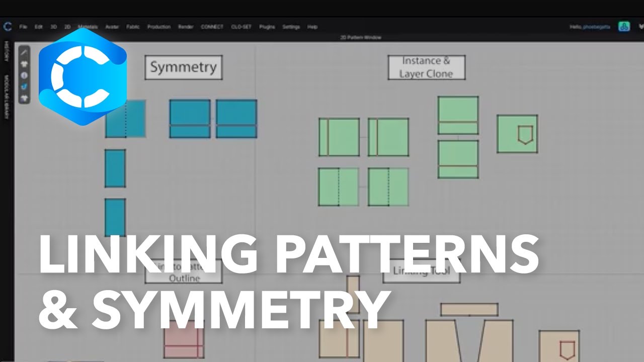Select the Instance & Layer Clone annotation label
Screen dimensions: 644x362
click(x=426, y=67)
